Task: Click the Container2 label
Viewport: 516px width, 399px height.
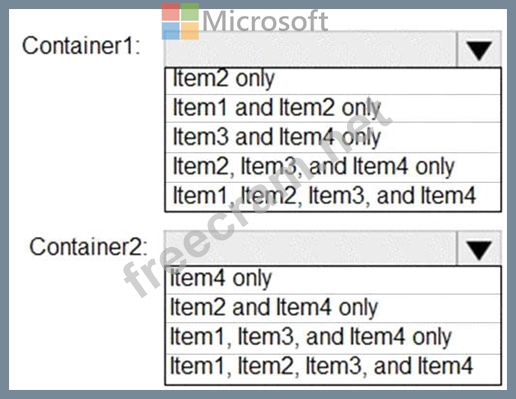Action: coord(88,247)
